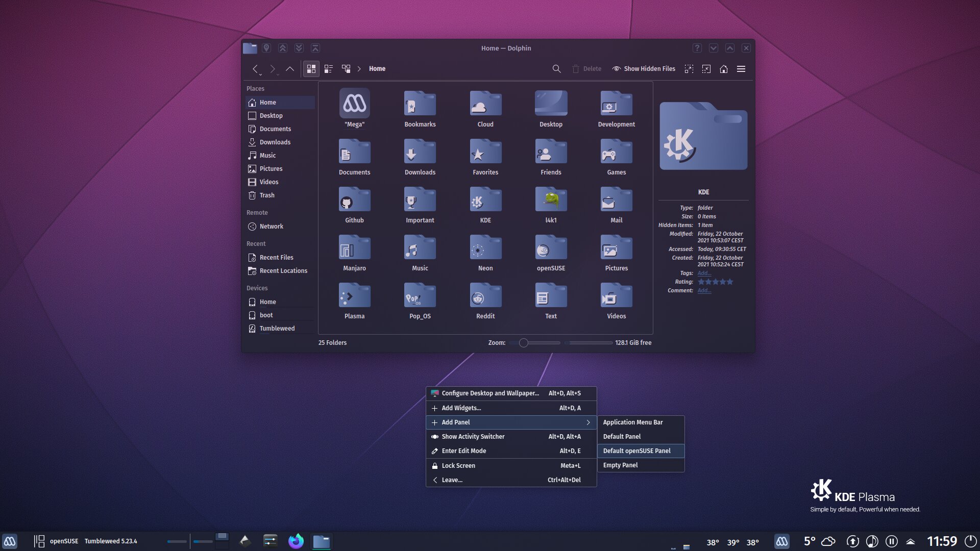
Task: Select Tumbleweed device in sidebar
Action: click(x=280, y=329)
